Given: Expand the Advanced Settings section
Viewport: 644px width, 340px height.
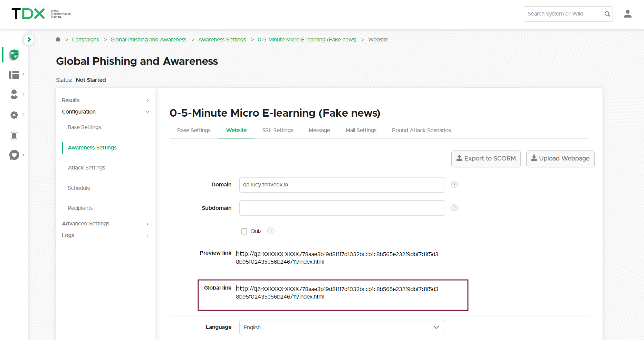Looking at the screenshot, I should [105, 224].
